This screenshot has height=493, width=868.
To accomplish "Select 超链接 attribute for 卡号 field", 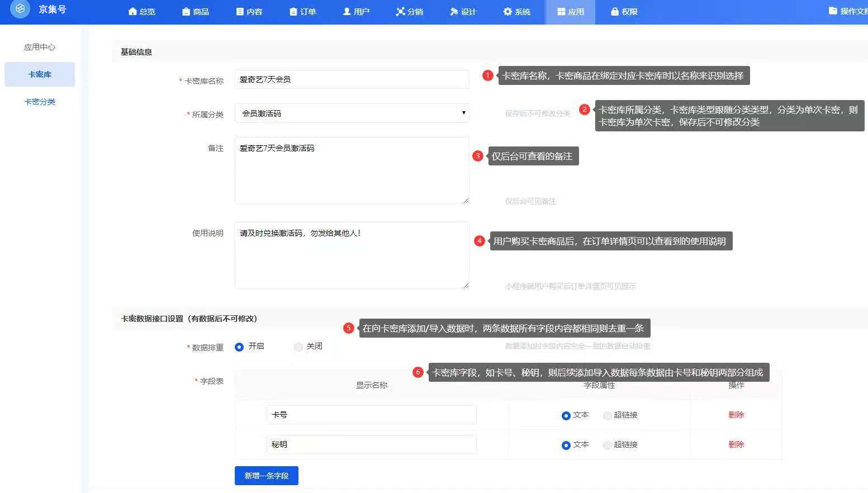I will pos(608,415).
